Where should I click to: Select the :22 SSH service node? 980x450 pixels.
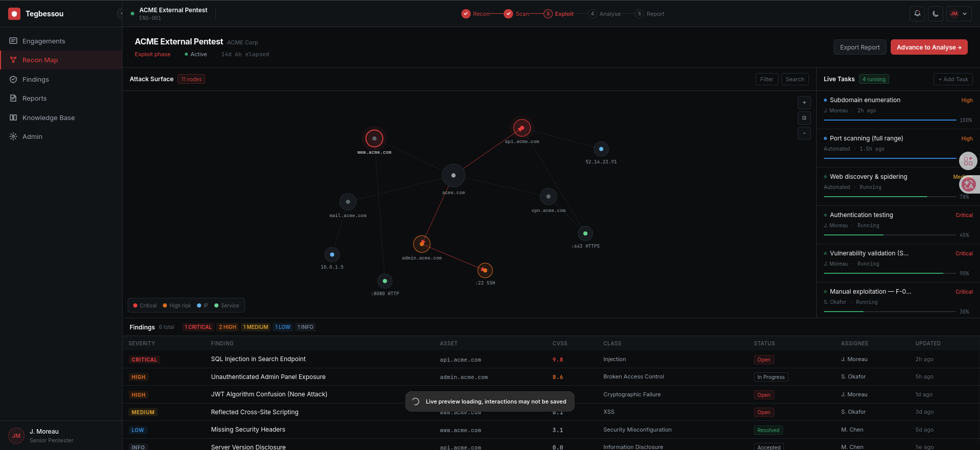(x=485, y=270)
